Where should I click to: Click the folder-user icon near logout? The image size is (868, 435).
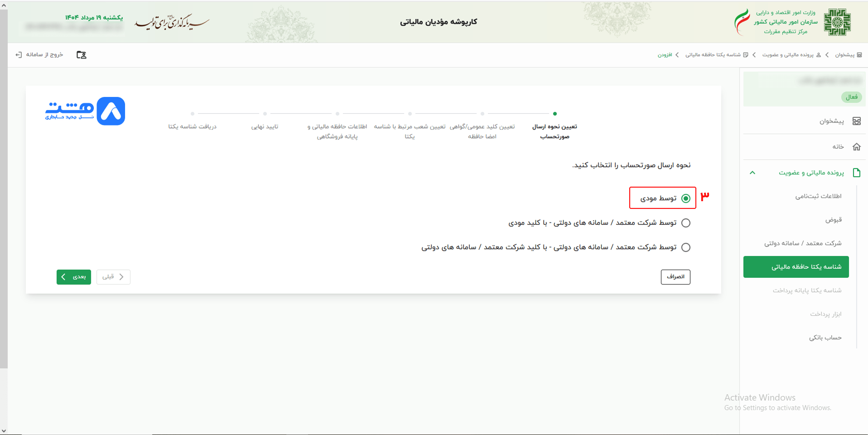coord(81,55)
